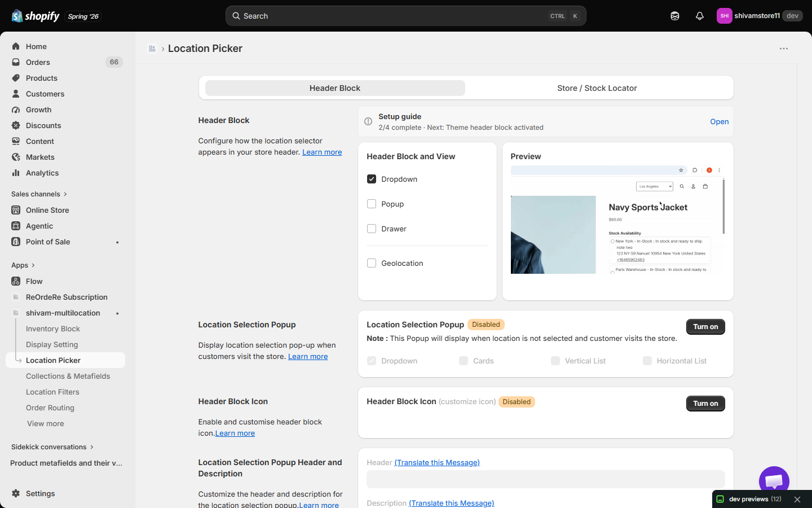Select the Header Block tab
Viewport: 812px width, 508px height.
click(x=335, y=88)
